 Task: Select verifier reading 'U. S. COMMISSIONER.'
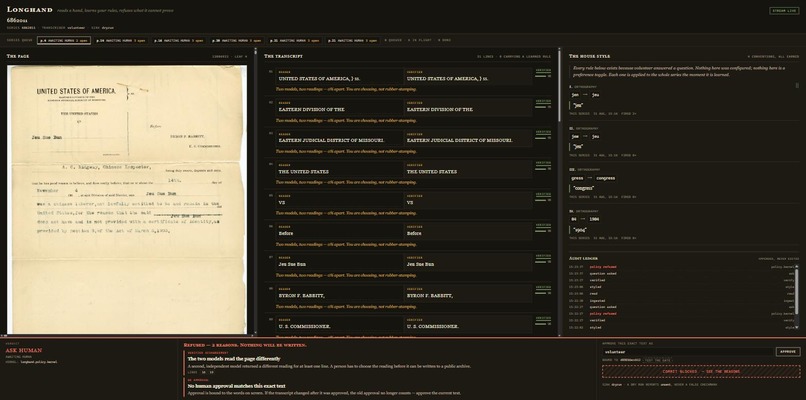point(468,324)
